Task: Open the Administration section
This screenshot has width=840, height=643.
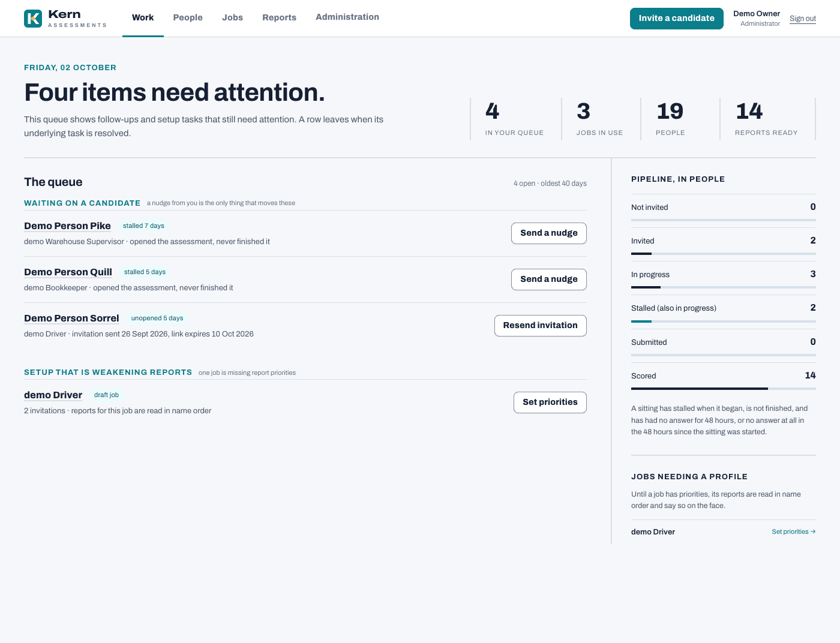Action: coord(347,17)
